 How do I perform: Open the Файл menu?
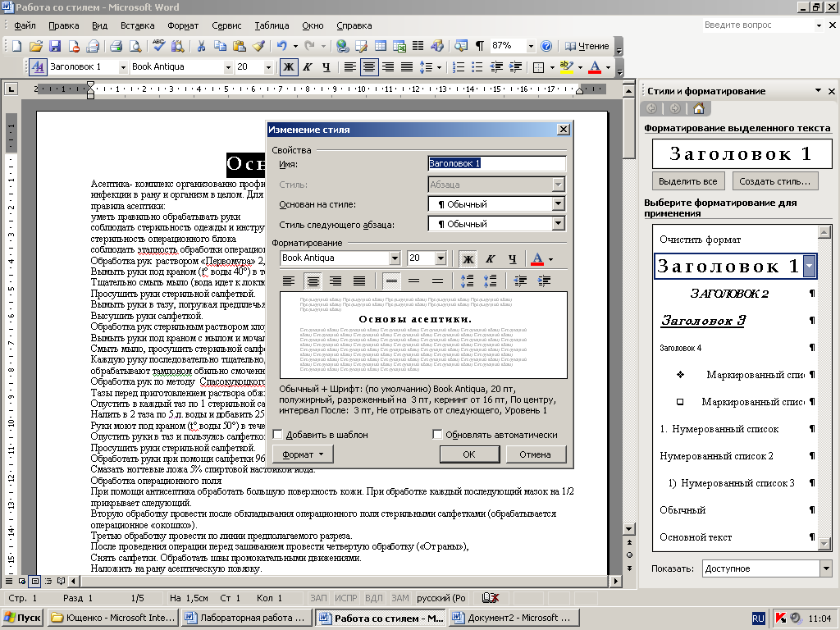click(25, 25)
